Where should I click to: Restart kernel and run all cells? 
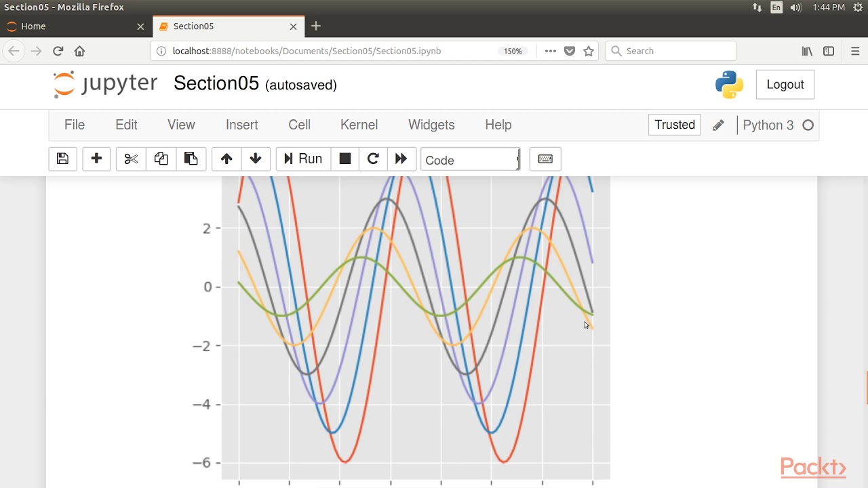click(401, 159)
